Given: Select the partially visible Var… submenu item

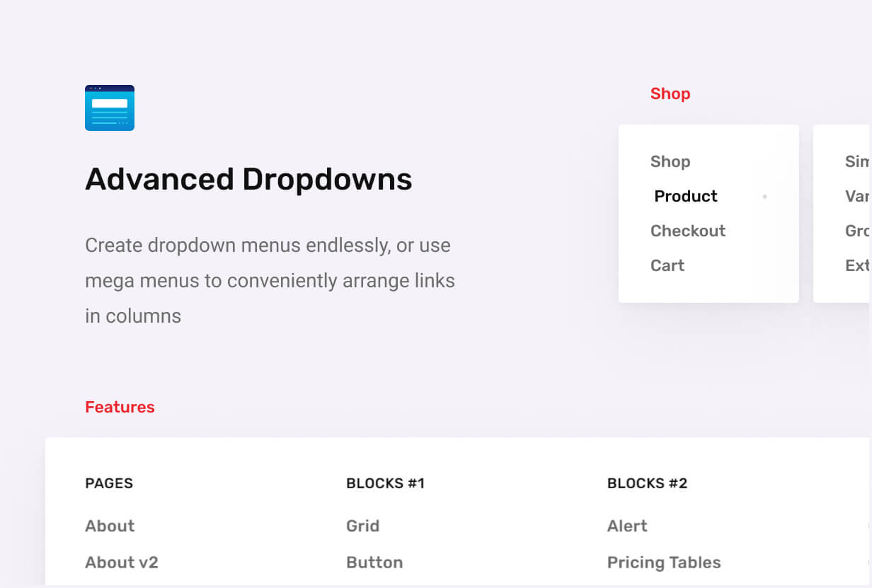Looking at the screenshot, I should coord(857,196).
